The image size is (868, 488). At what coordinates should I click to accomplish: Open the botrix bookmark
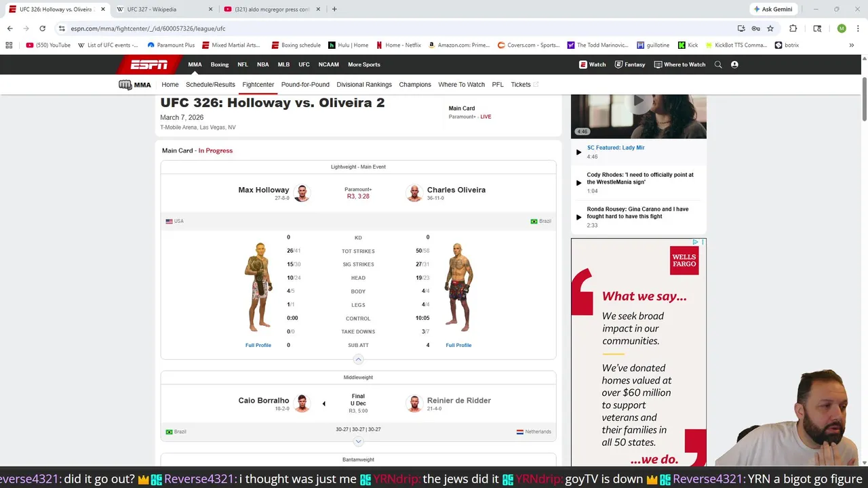[x=787, y=45]
